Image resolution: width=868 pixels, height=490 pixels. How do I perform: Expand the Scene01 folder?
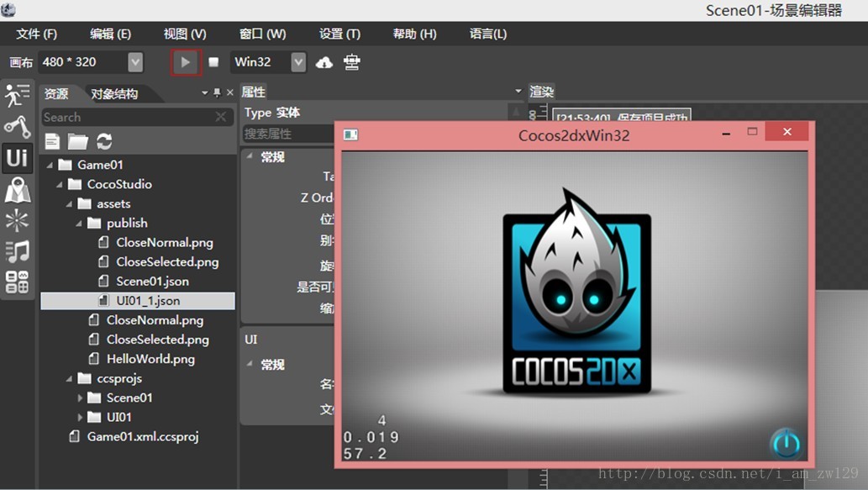click(80, 398)
